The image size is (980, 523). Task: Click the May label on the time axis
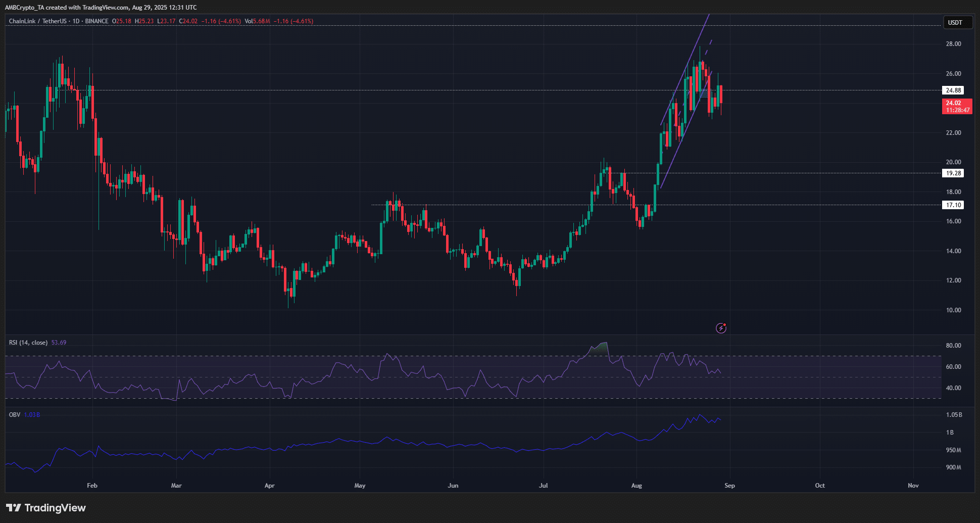click(x=360, y=486)
